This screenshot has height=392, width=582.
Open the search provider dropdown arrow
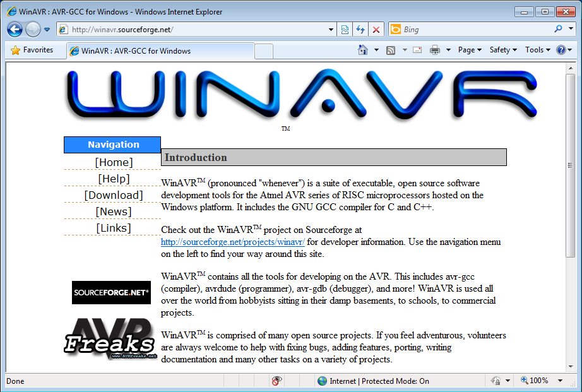[571, 28]
